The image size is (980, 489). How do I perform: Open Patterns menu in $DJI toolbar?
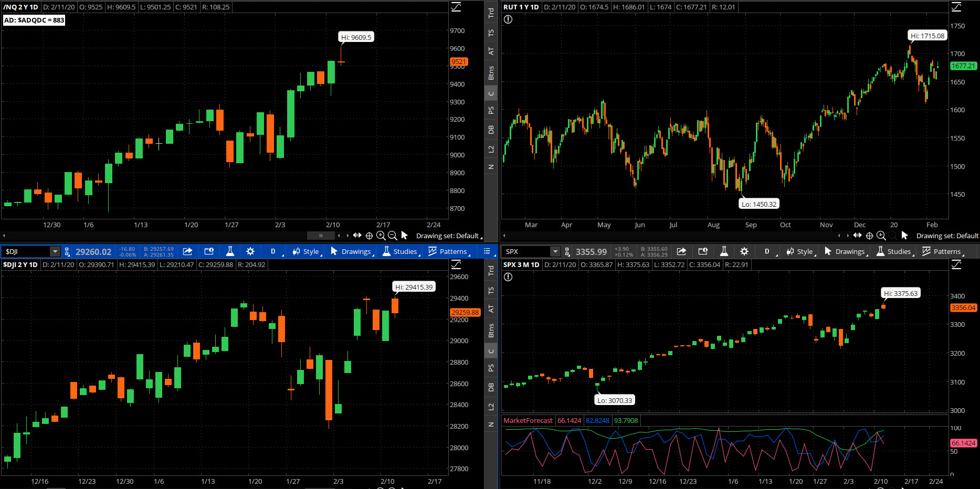click(x=448, y=251)
